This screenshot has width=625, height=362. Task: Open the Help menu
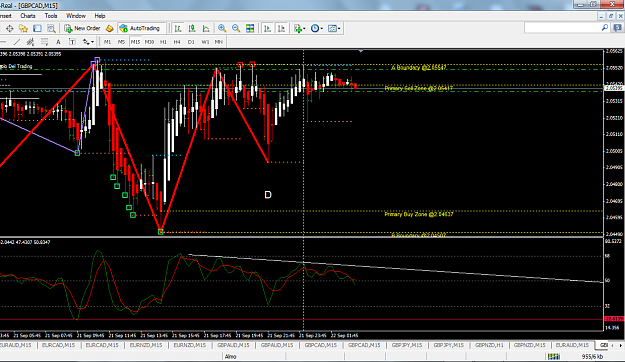click(100, 16)
